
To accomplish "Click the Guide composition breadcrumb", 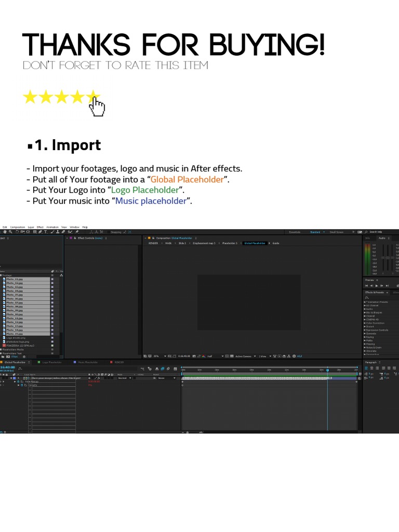I will [x=276, y=243].
